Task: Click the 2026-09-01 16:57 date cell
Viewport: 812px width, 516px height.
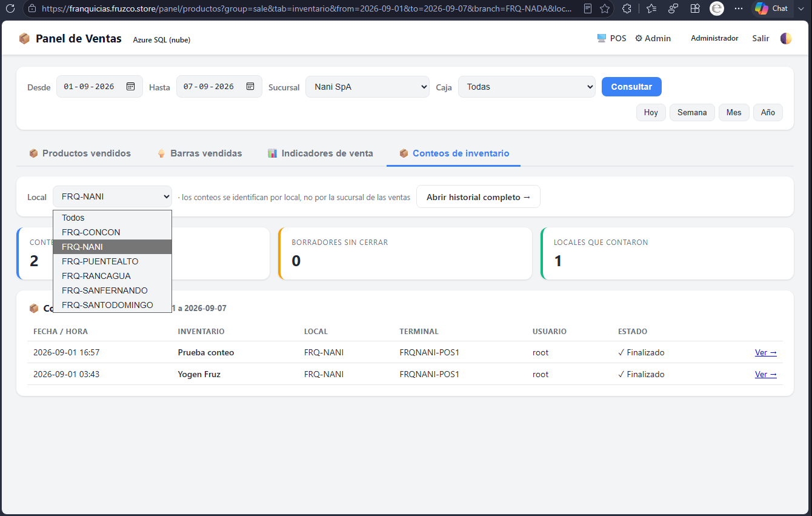Action: [67, 352]
